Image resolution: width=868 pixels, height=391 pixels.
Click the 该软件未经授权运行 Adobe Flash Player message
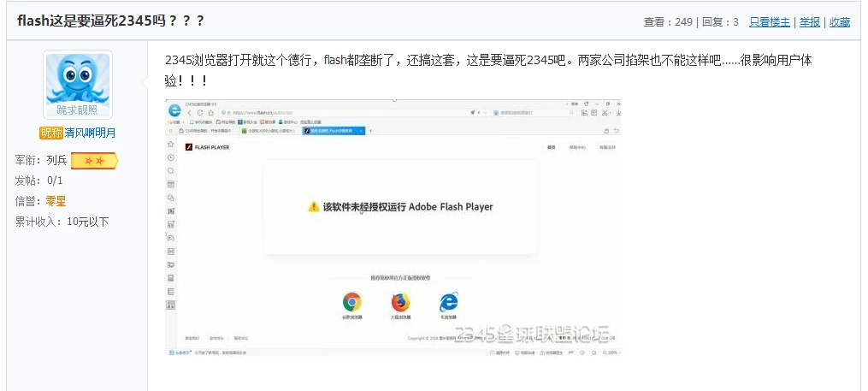coord(408,206)
